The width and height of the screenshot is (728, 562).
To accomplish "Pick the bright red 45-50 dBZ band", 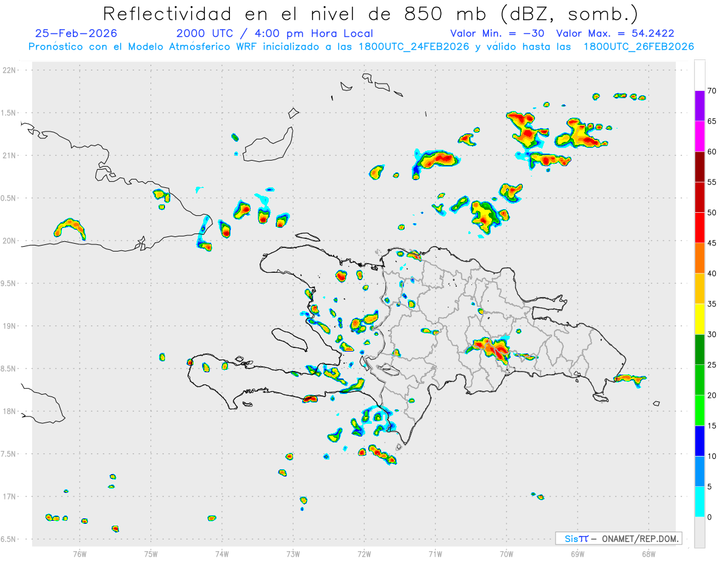I will point(699,227).
